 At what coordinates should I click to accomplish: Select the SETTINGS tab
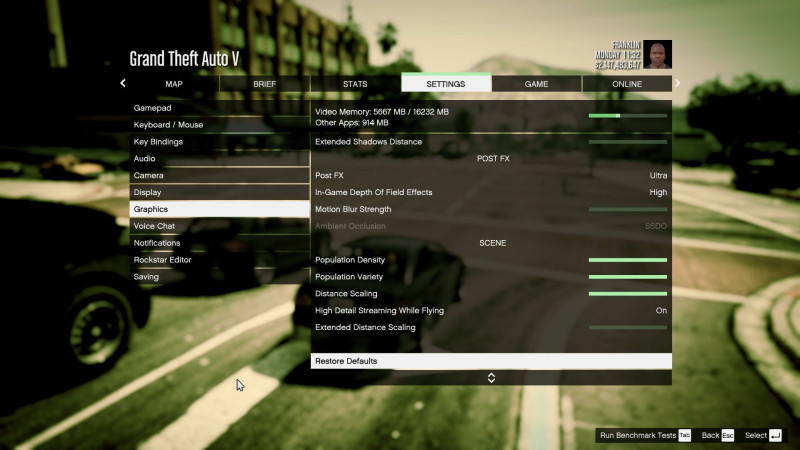446,83
